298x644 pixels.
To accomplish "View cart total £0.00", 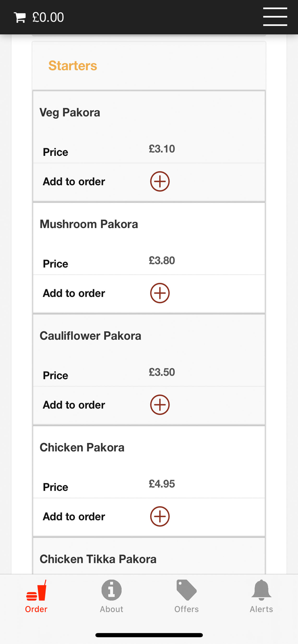I will click(48, 17).
